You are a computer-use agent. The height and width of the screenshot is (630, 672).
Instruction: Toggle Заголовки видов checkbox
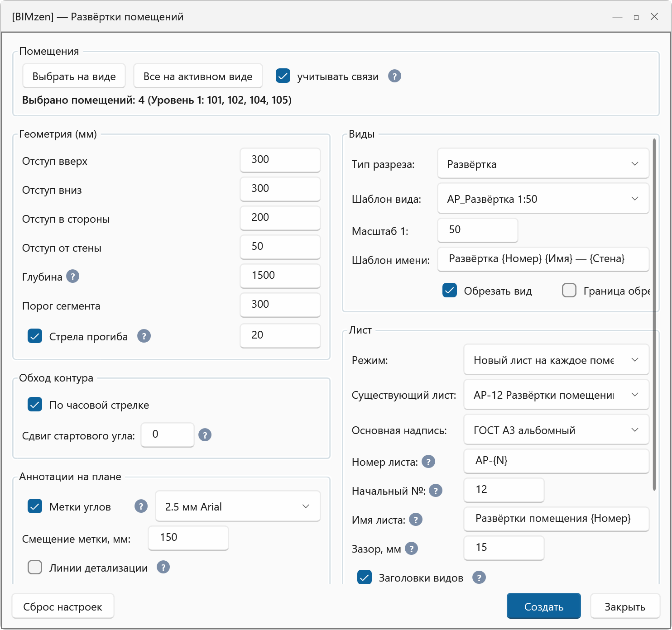click(365, 577)
